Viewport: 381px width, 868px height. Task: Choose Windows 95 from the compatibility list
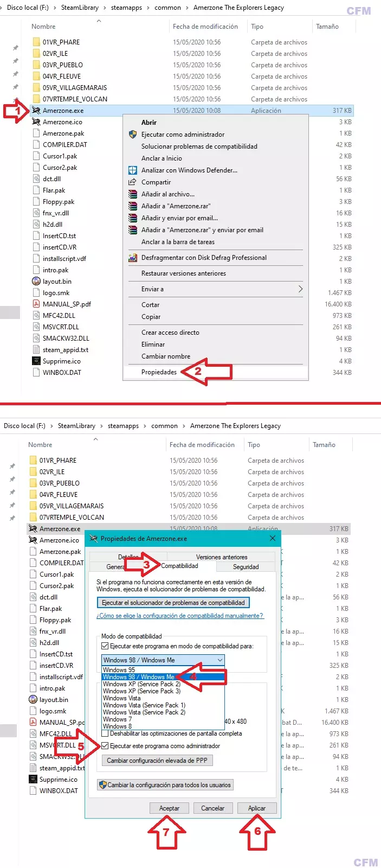pyautogui.click(x=163, y=670)
